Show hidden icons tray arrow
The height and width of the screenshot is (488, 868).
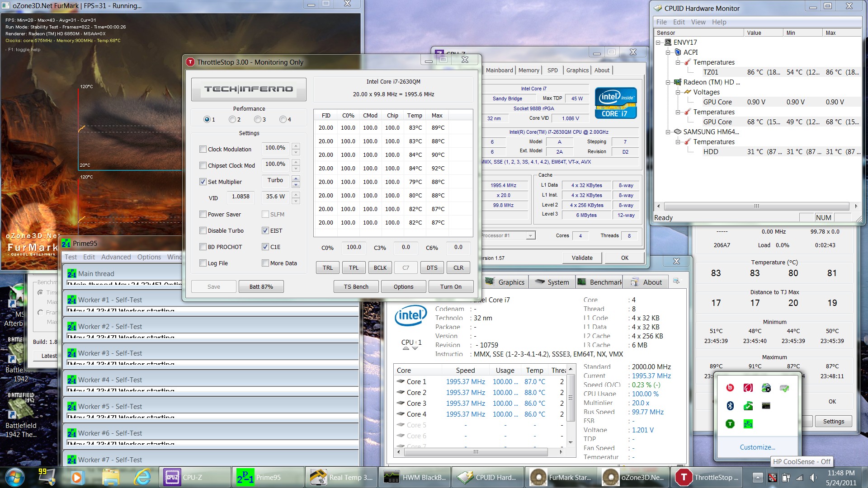[758, 478]
